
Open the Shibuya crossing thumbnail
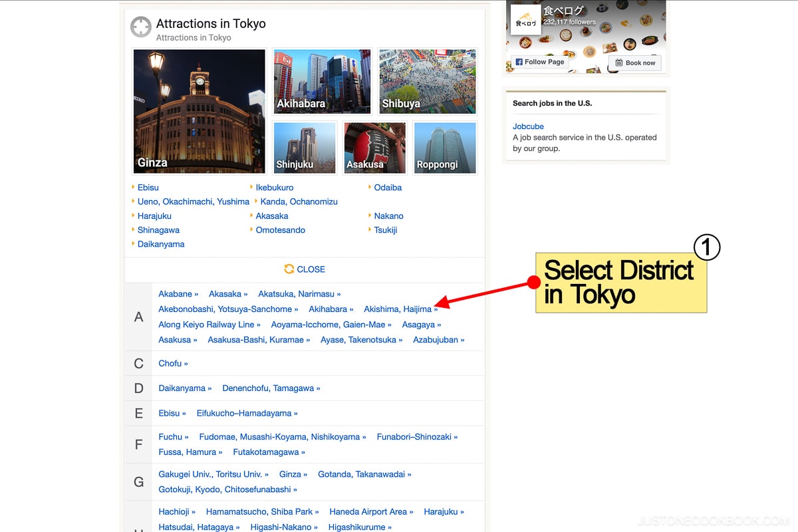[x=428, y=80]
